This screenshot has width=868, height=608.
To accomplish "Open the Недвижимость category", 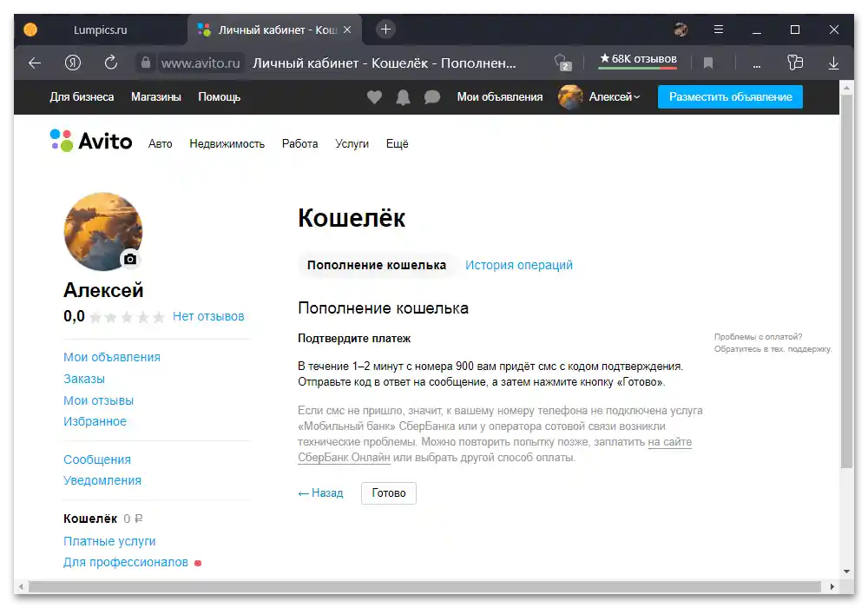I will pos(227,144).
